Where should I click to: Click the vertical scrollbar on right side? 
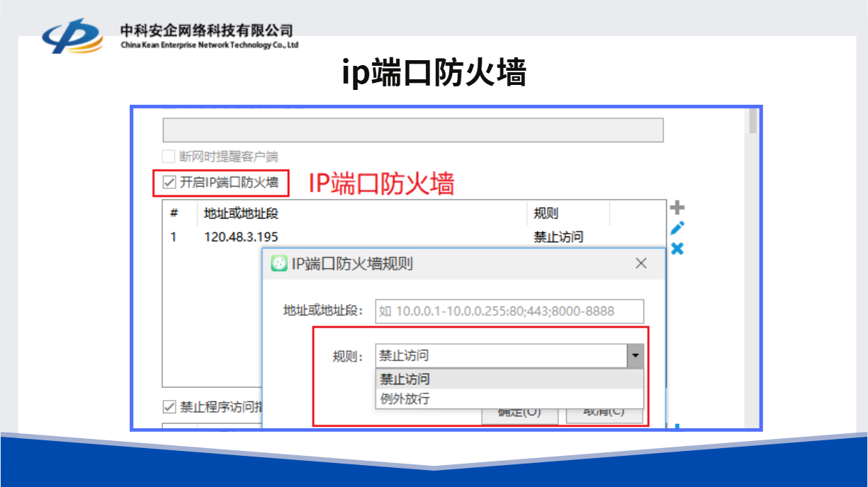[x=753, y=122]
